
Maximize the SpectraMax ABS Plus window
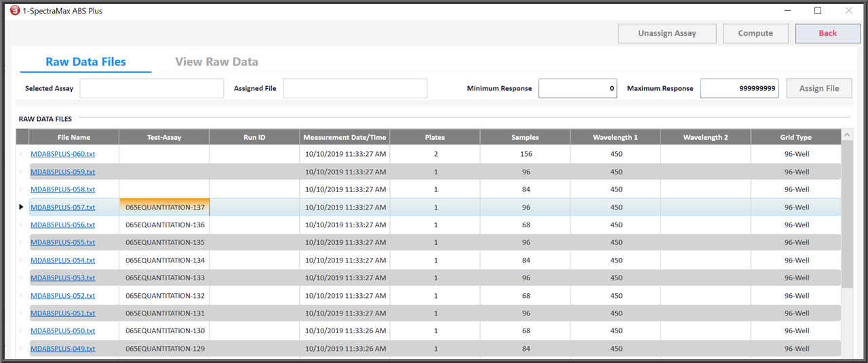[x=818, y=11]
